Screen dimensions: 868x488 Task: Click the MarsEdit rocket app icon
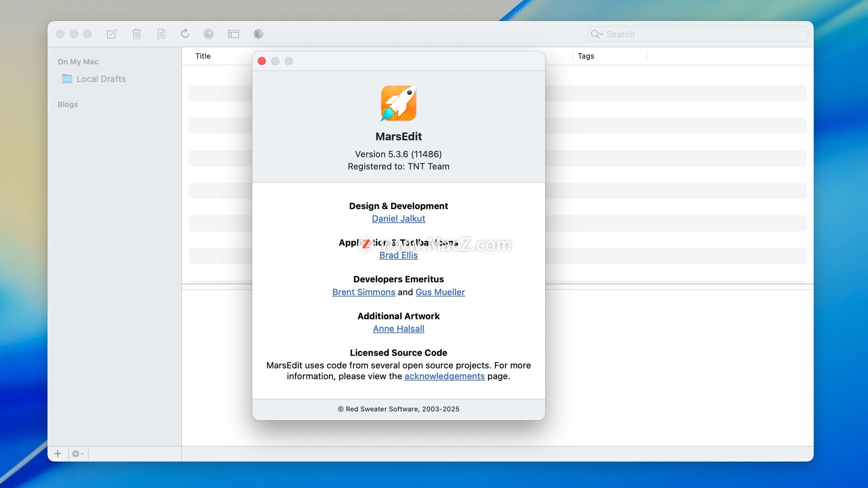coord(398,103)
